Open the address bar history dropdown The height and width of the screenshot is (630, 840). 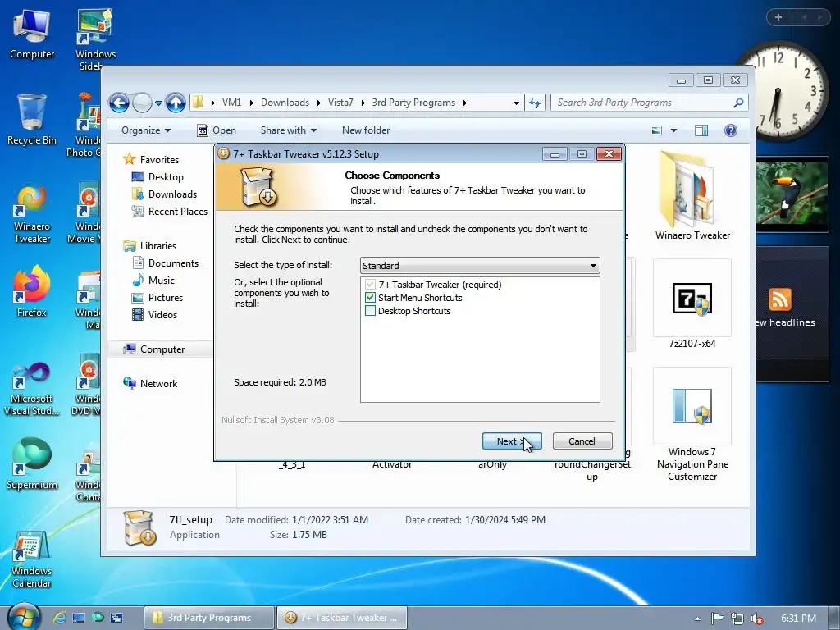coord(516,103)
